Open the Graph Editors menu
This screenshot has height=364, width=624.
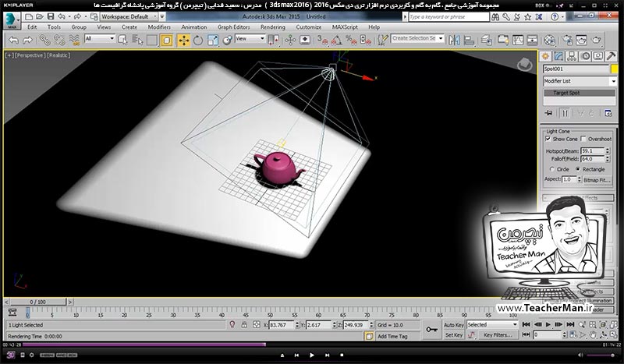coord(233,27)
